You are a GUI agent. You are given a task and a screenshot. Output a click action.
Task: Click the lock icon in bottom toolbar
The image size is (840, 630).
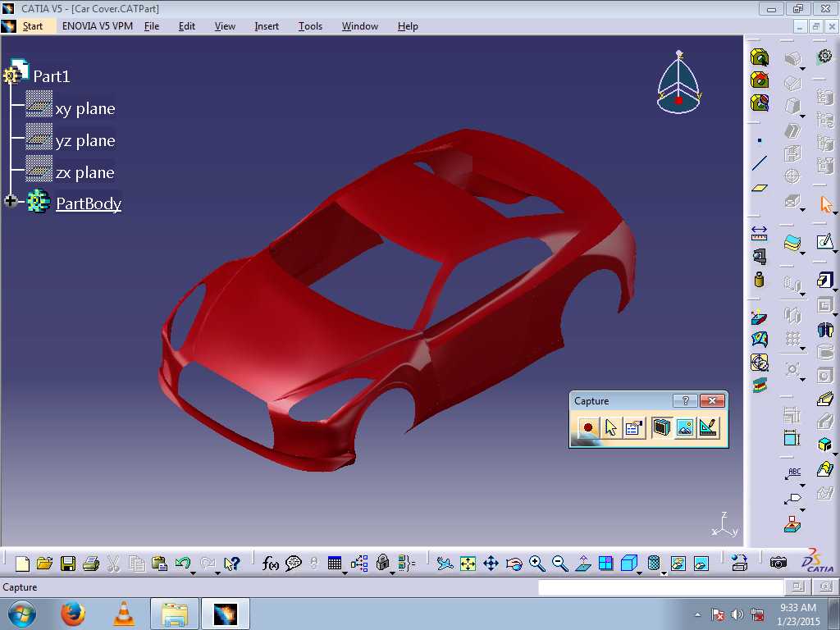click(382, 563)
